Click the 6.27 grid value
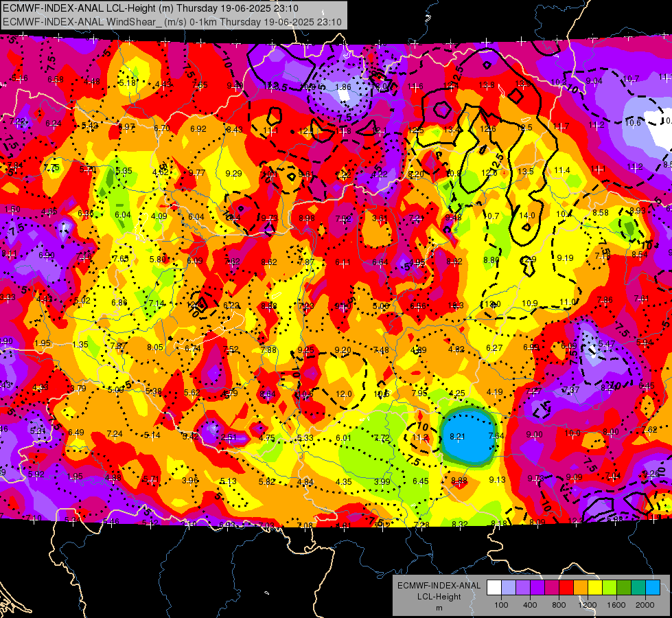This screenshot has height=618, width=672. (494, 348)
